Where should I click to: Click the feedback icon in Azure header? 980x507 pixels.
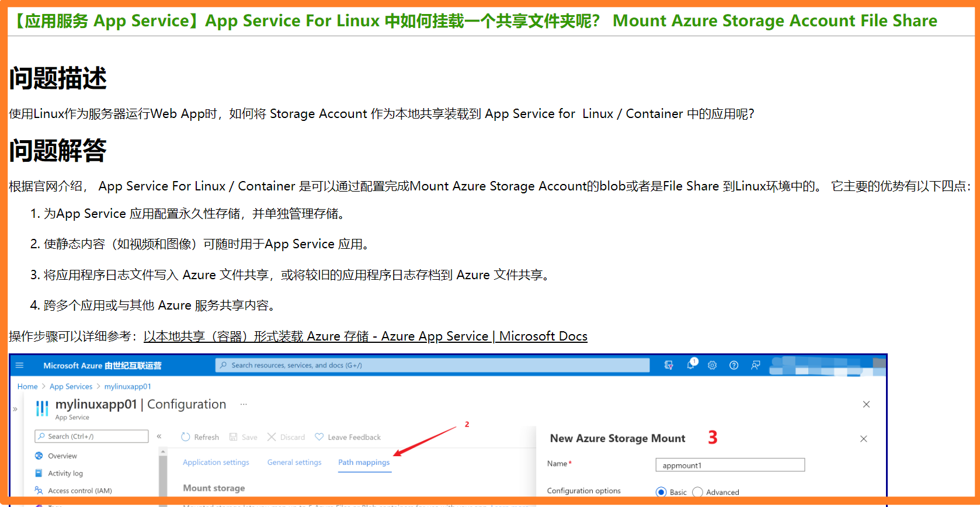point(755,365)
